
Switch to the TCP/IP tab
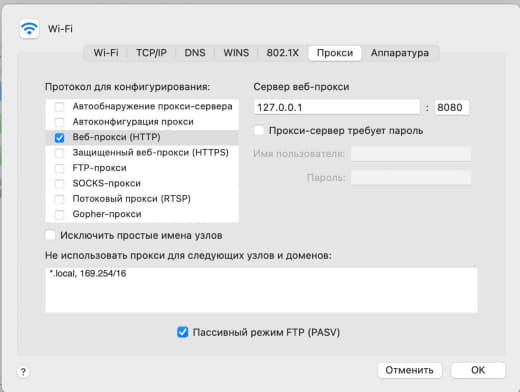coord(151,53)
